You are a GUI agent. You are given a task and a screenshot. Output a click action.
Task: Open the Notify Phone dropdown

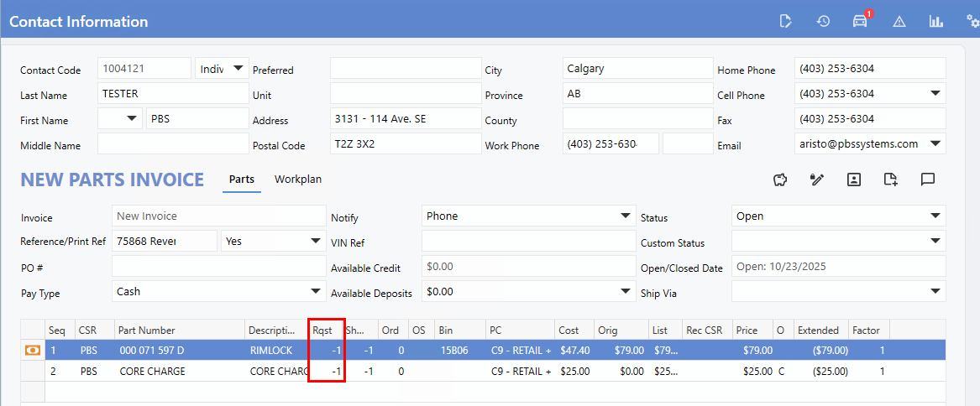[625, 216]
